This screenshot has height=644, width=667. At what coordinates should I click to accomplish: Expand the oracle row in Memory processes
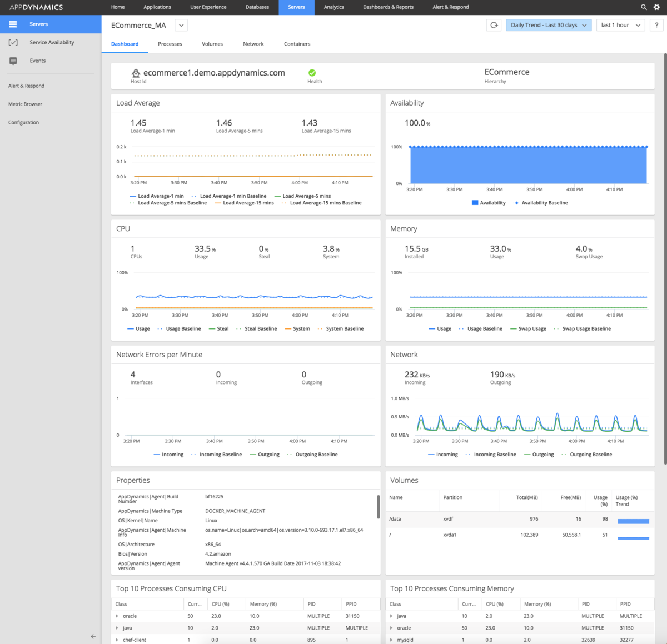(x=391, y=628)
